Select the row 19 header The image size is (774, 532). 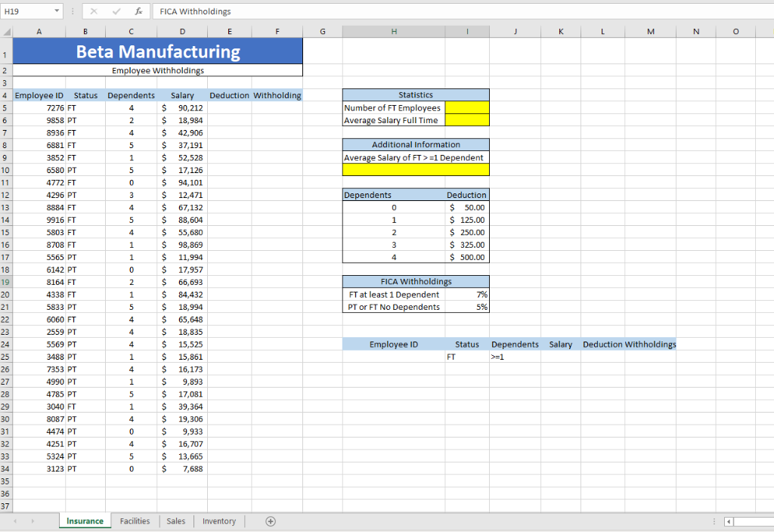click(6, 282)
